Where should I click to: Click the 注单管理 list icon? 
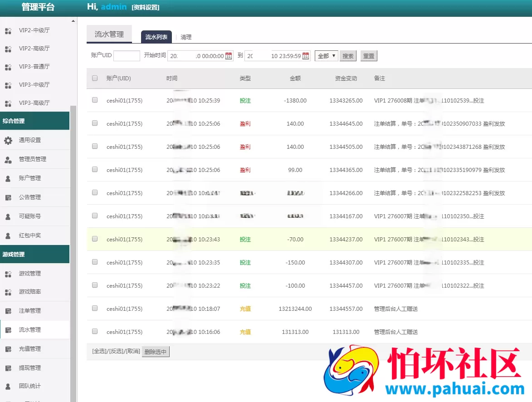8,311
